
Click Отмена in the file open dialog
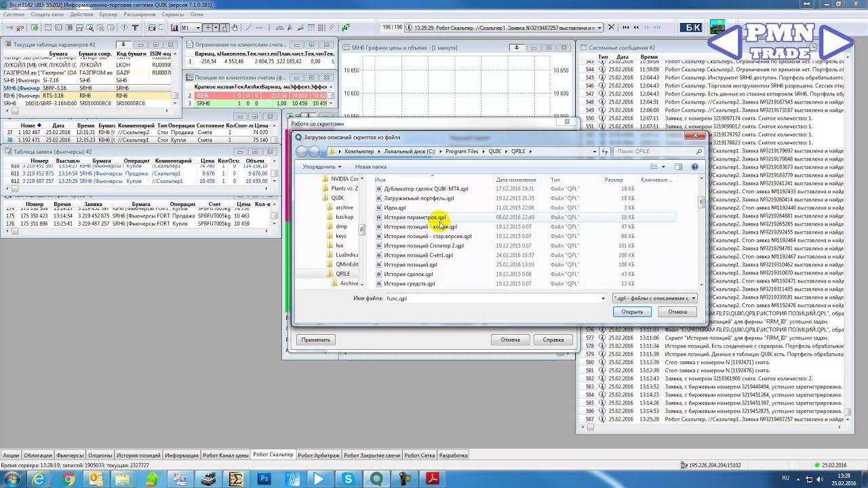tap(677, 312)
